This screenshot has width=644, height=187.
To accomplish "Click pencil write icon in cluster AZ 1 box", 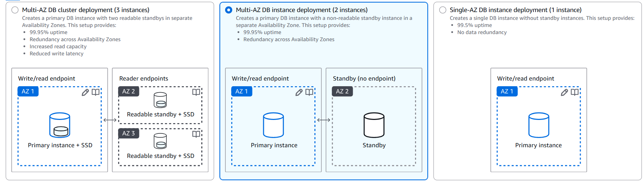I will click(85, 92).
